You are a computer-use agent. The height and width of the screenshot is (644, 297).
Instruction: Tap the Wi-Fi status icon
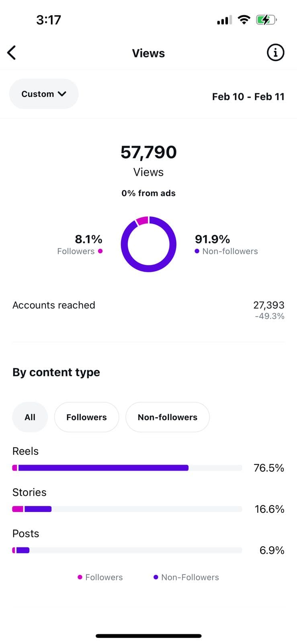click(x=244, y=20)
